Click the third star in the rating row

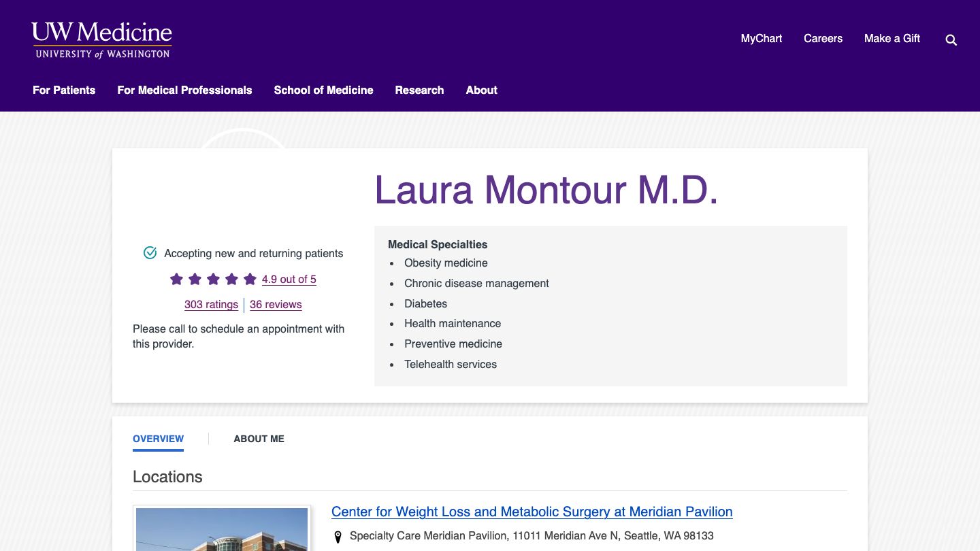pyautogui.click(x=212, y=279)
